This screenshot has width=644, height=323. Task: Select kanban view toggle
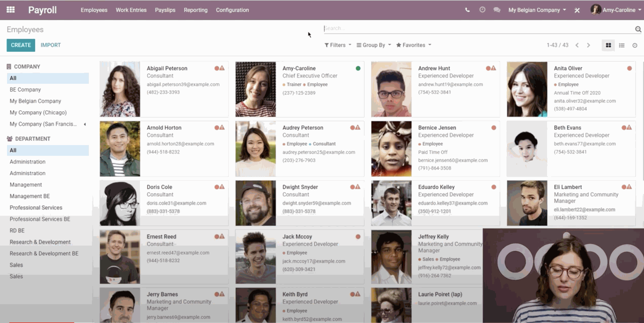coord(608,45)
